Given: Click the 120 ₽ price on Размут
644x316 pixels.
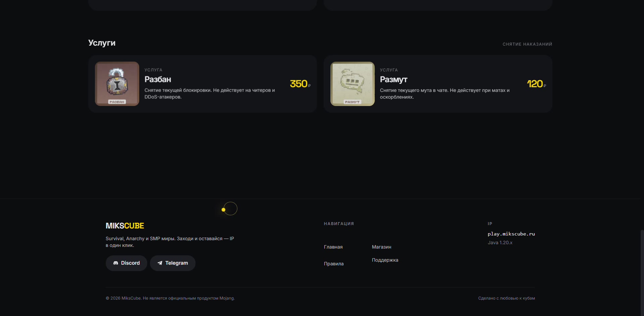Looking at the screenshot, I should coord(536,84).
